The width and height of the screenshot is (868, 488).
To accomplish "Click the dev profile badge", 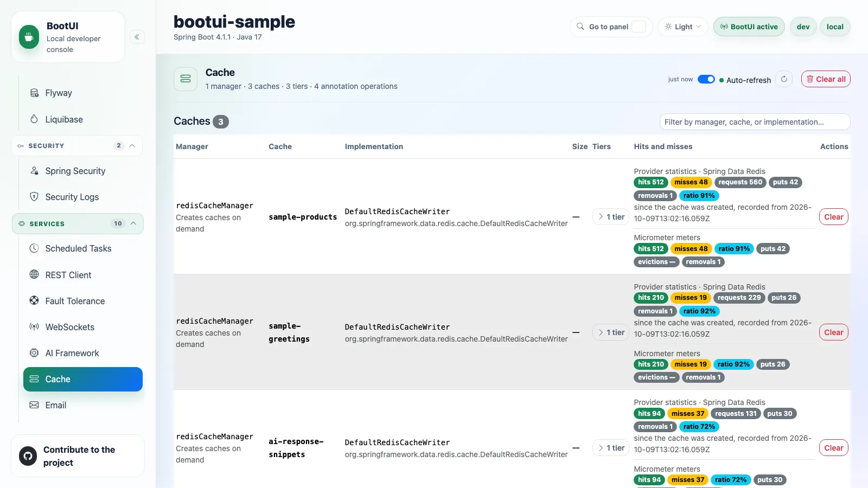I will (x=803, y=27).
